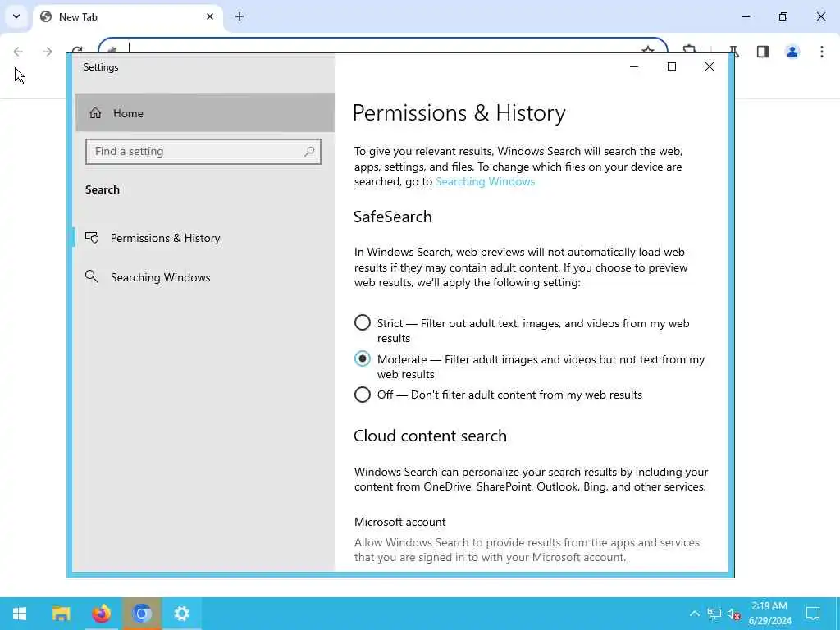840x630 pixels.
Task: Click the SafeSearch heading
Action: (393, 217)
